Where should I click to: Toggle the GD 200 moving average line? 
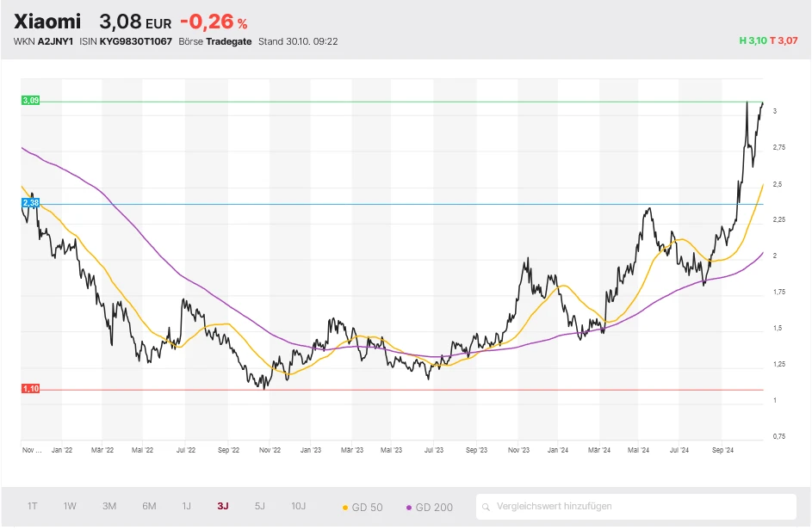click(x=428, y=507)
